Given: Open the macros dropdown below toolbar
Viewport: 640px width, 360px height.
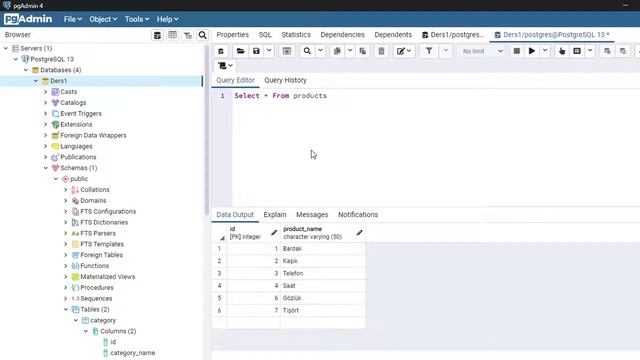Looking at the screenshot, I should coord(225,66).
